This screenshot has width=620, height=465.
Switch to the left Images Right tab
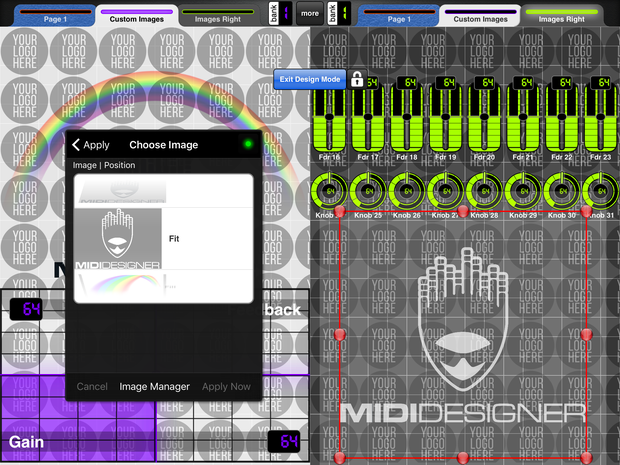click(217, 16)
